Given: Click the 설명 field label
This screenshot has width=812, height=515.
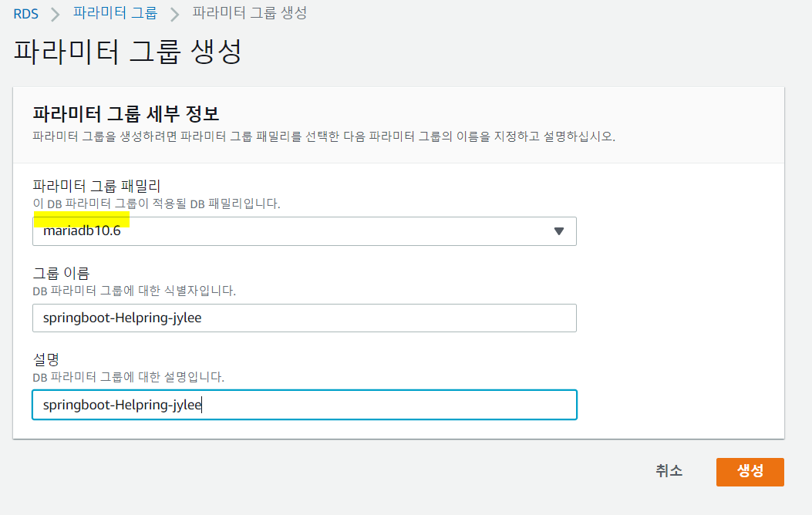Looking at the screenshot, I should click(46, 358).
